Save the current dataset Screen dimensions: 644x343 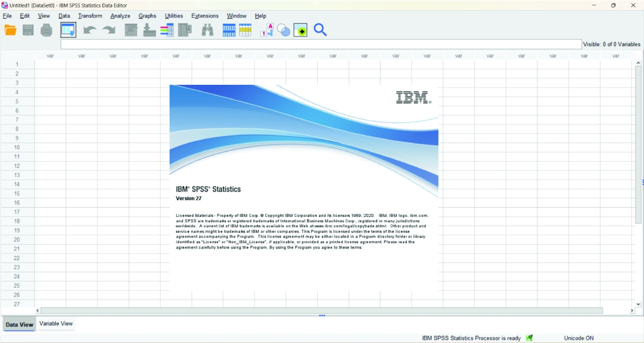[x=27, y=30]
